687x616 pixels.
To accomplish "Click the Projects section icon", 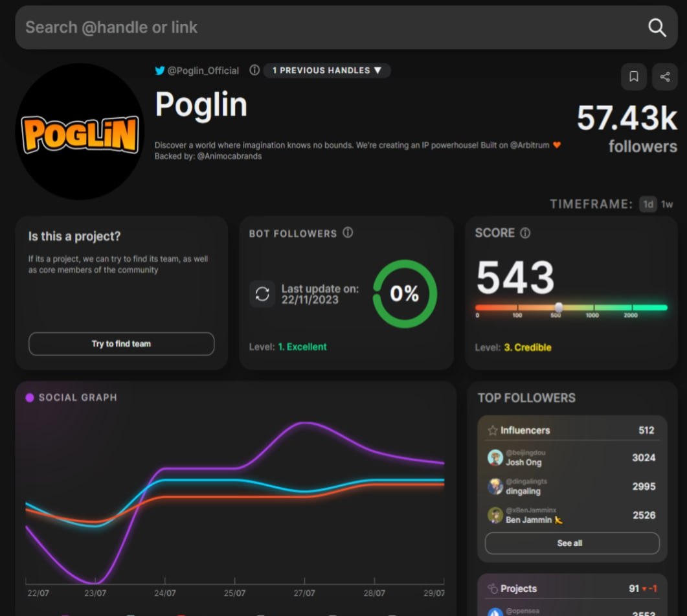I will coord(493,588).
